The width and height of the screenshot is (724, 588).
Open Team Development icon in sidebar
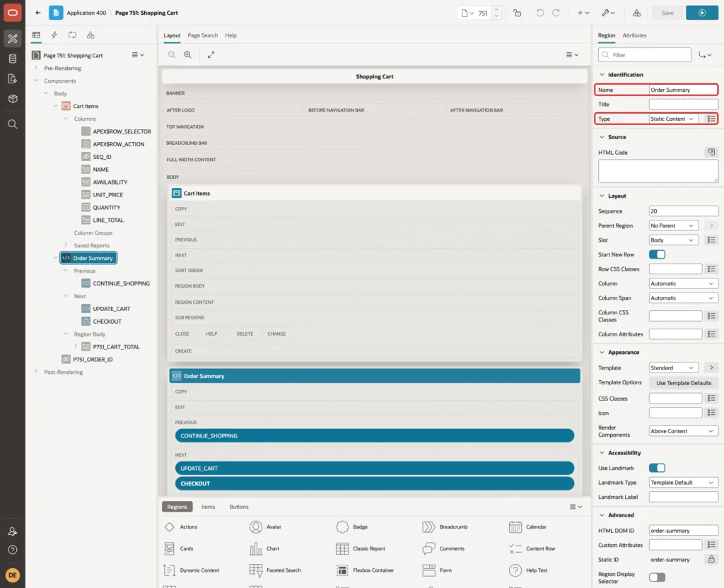tap(13, 79)
